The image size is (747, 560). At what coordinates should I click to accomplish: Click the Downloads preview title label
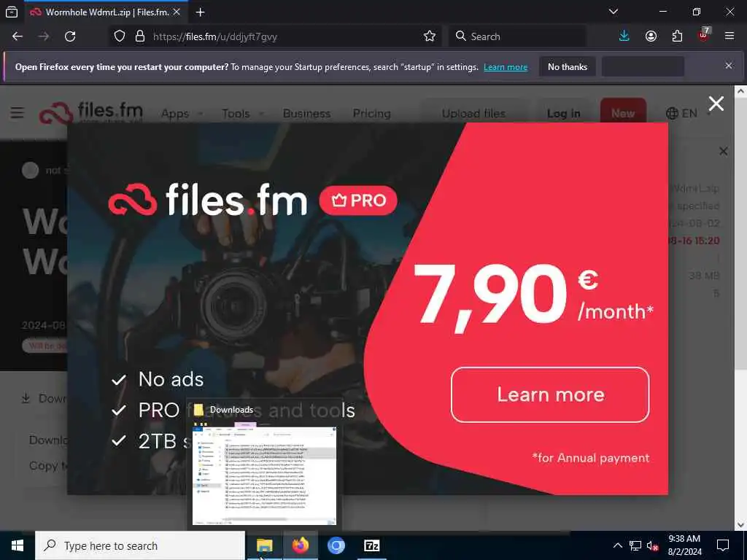(231, 410)
